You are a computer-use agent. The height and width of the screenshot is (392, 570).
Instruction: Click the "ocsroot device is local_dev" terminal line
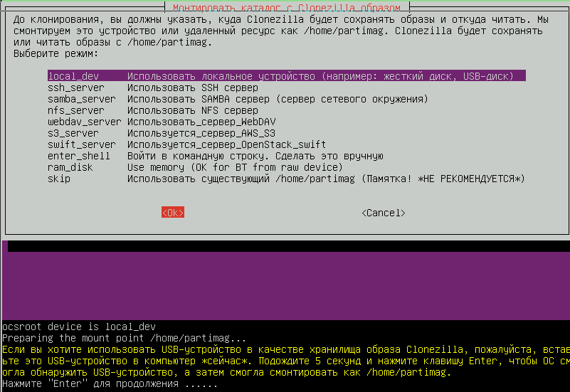(x=79, y=327)
